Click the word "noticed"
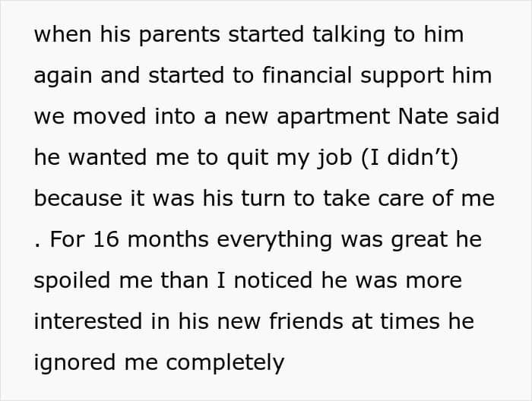This screenshot has width=532, height=401. tap(273, 280)
